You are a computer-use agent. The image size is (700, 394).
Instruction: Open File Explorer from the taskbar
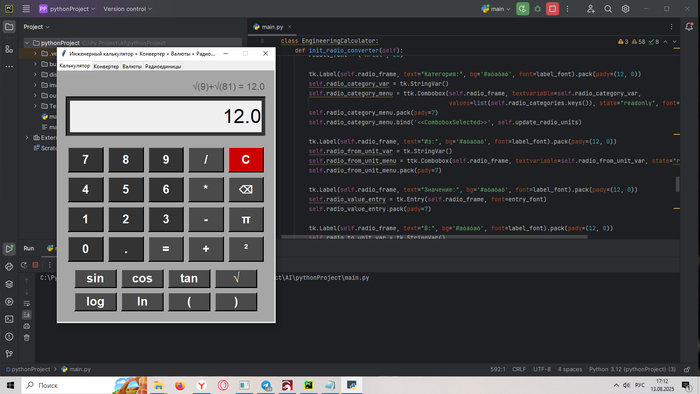tap(158, 385)
